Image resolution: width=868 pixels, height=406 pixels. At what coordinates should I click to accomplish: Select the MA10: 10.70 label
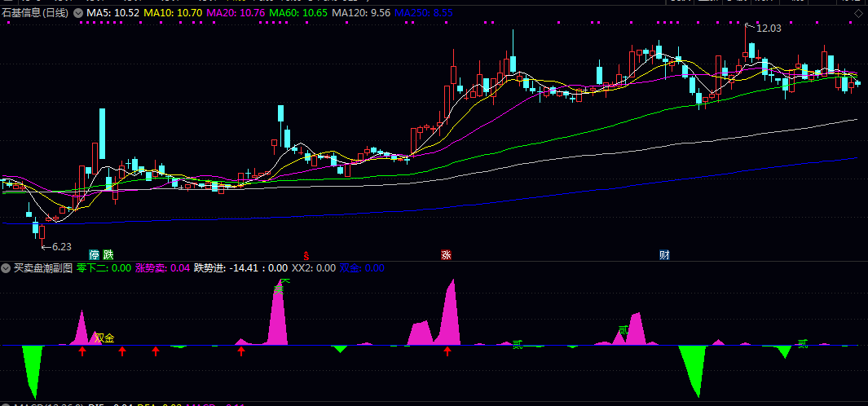[173, 13]
